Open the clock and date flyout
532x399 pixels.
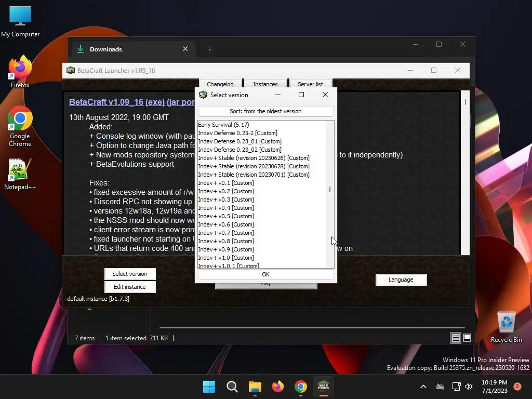(x=495, y=387)
